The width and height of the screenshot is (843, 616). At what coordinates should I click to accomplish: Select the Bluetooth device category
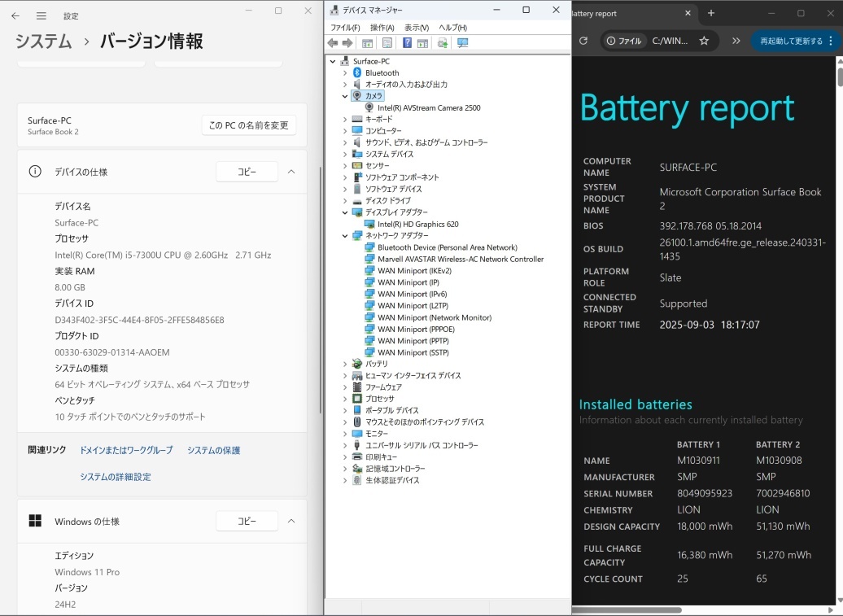382,72
